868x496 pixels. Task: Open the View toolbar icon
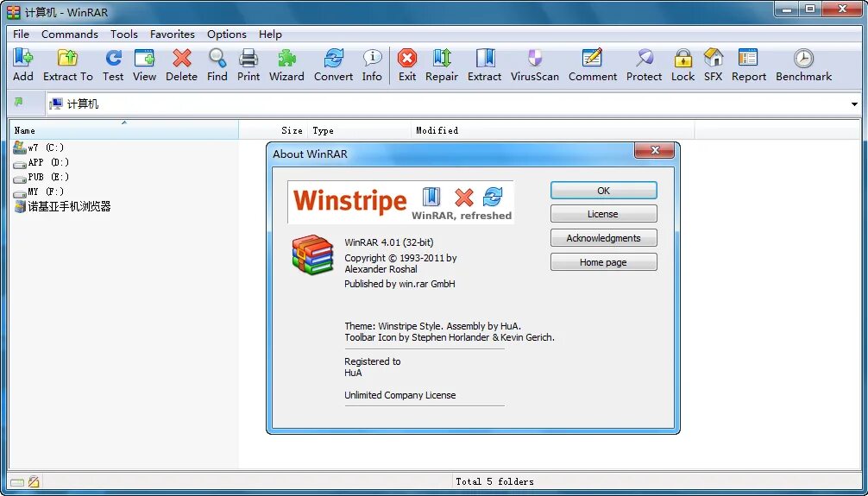pyautogui.click(x=144, y=58)
